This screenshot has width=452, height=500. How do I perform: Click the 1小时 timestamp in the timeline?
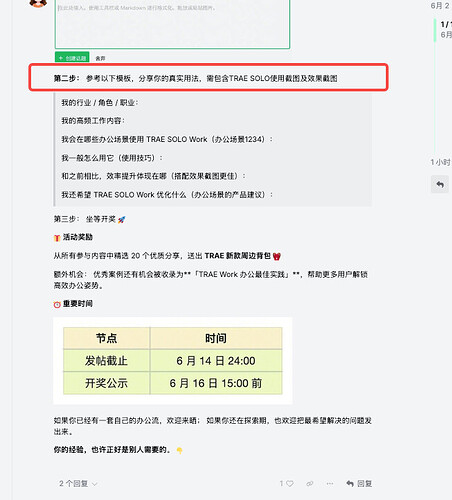(x=441, y=162)
